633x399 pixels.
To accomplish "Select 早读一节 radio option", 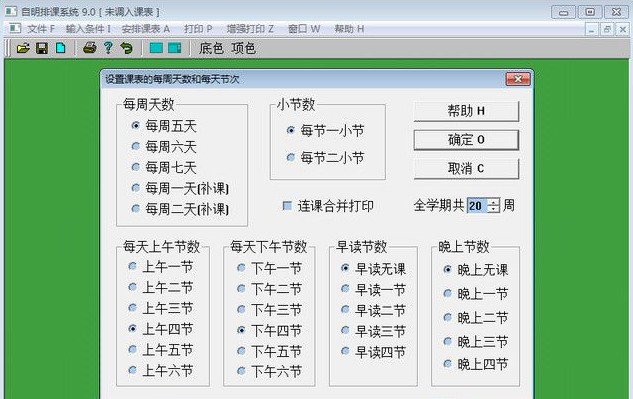I will point(373,289).
